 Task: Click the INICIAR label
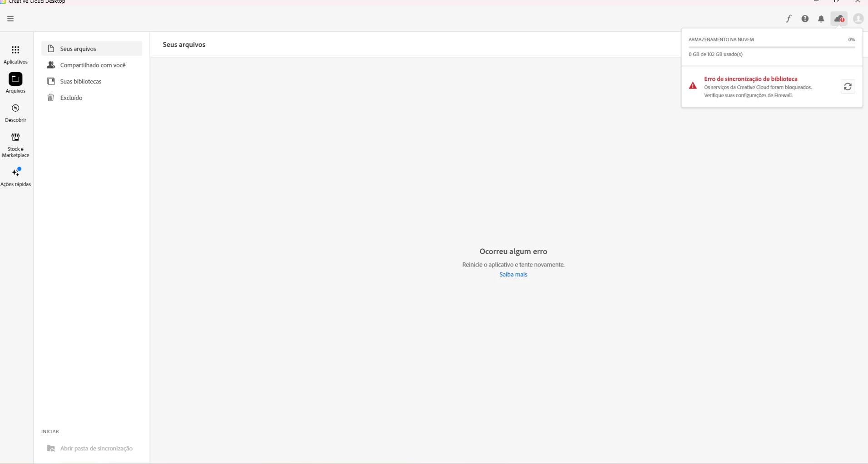pyautogui.click(x=50, y=431)
